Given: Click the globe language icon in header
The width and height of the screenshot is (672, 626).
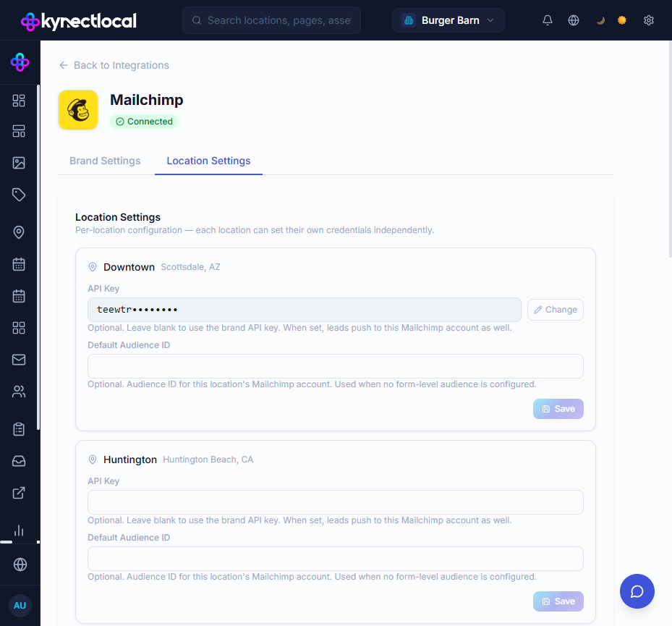Looking at the screenshot, I should (574, 20).
